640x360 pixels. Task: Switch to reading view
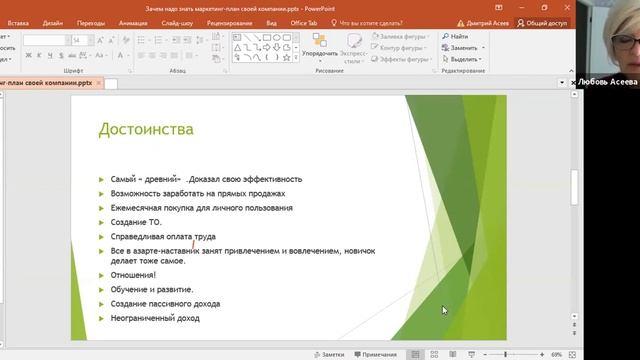453,355
